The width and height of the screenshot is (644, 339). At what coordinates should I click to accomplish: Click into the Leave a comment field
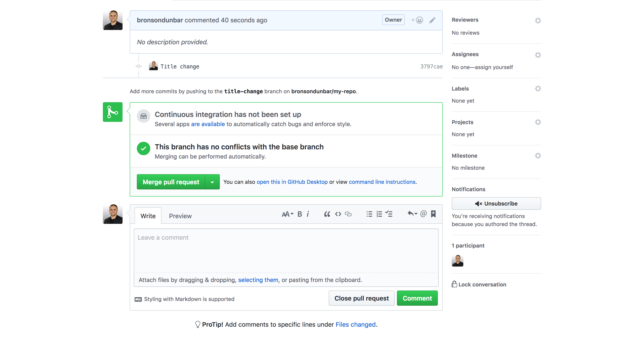tap(286, 250)
